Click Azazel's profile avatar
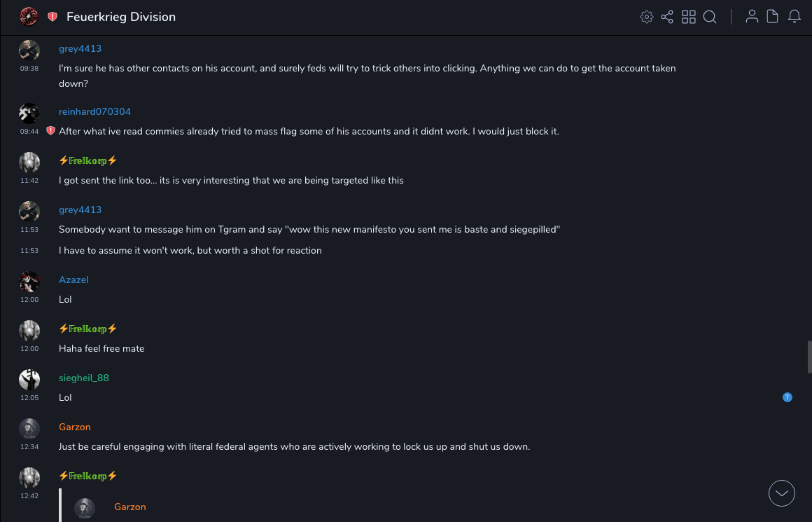The image size is (812, 522). coord(29,282)
